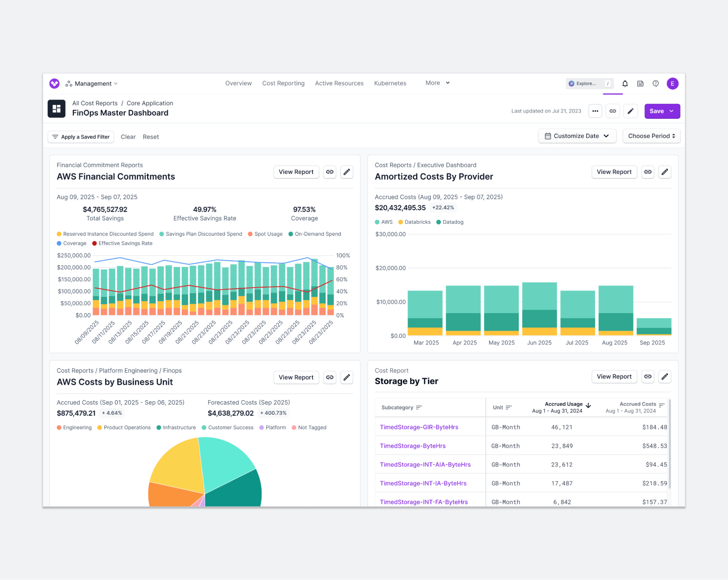Edit the AWS Costs by Business Unit widget
This screenshot has width=728, height=580.
pos(346,377)
